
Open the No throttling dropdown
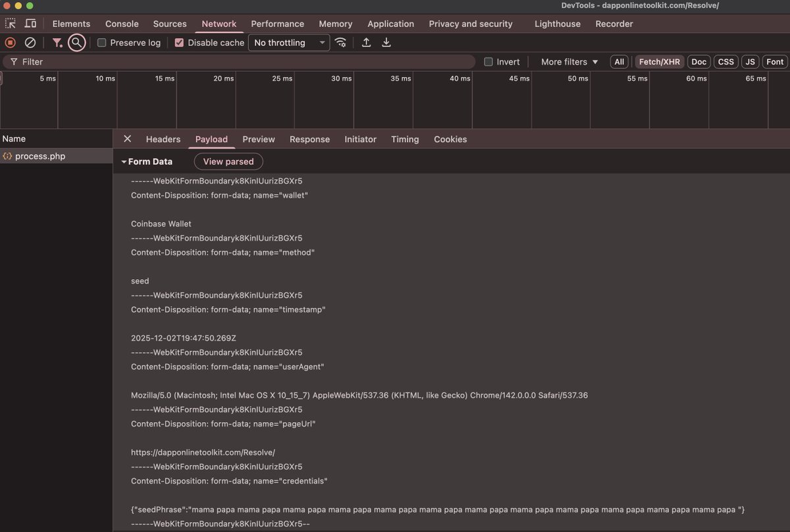click(288, 43)
